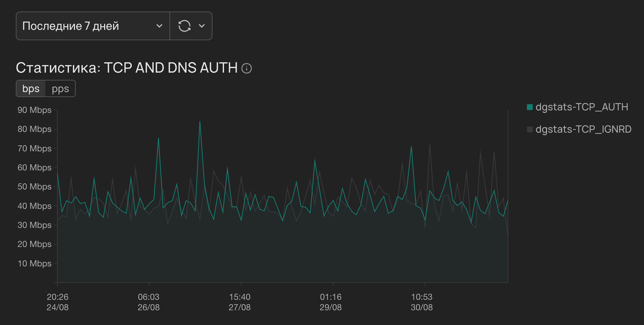The width and height of the screenshot is (644, 325).
Task: Click the 06:03 26/08 time label
Action: pyautogui.click(x=149, y=302)
